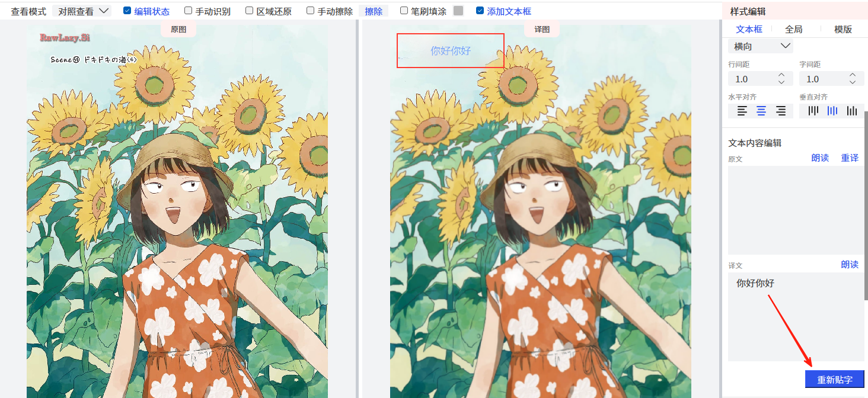This screenshot has width=868, height=398.
Task: Open the gray brush fill color swatch
Action: pos(458,11)
